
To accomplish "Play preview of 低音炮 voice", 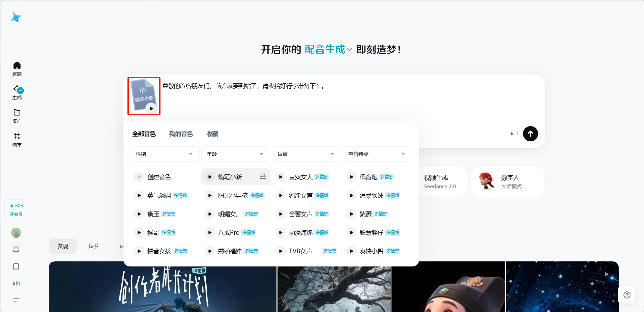I will point(351,177).
